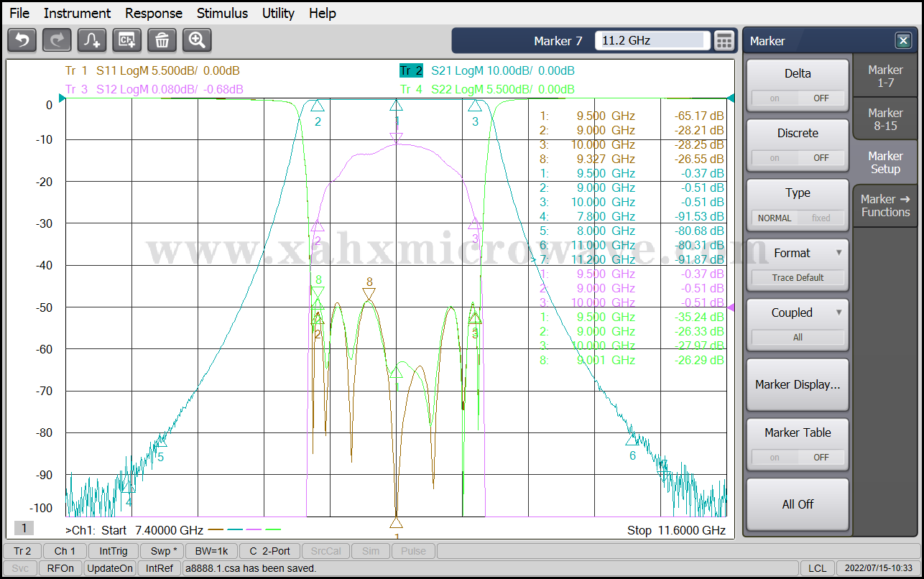This screenshot has width=924, height=579.
Task: Toggle Discrete marker mode
Action: pos(798,145)
